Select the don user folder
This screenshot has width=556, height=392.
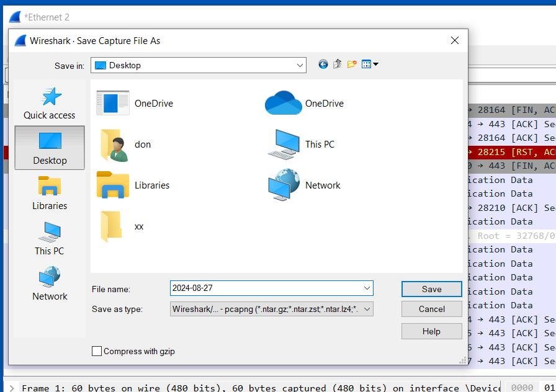coord(114,145)
